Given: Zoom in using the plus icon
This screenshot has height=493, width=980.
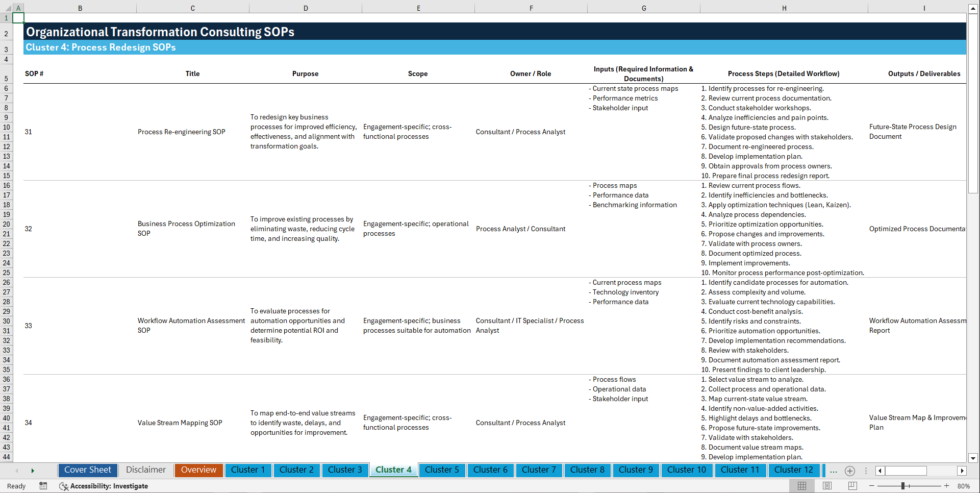Looking at the screenshot, I should click(x=947, y=486).
